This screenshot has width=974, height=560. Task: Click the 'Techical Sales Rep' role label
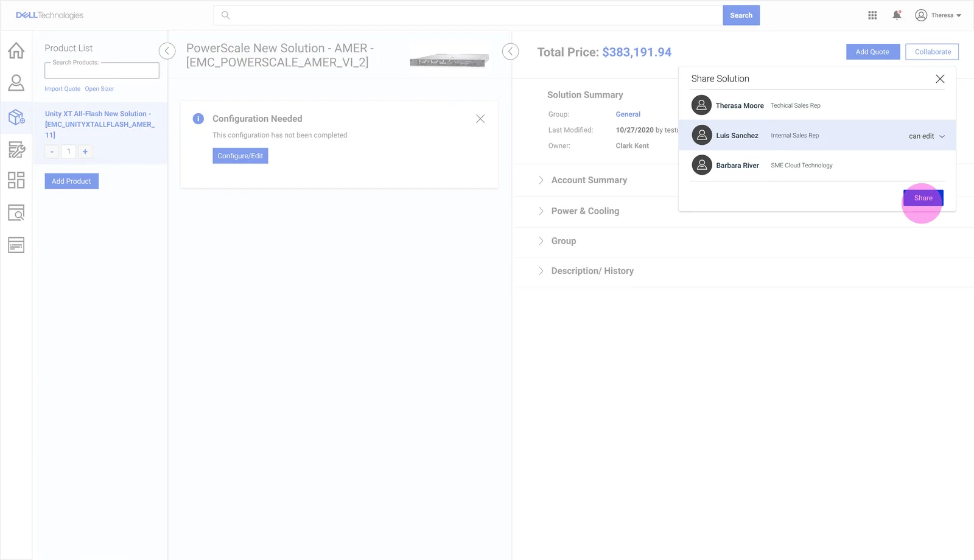click(795, 106)
